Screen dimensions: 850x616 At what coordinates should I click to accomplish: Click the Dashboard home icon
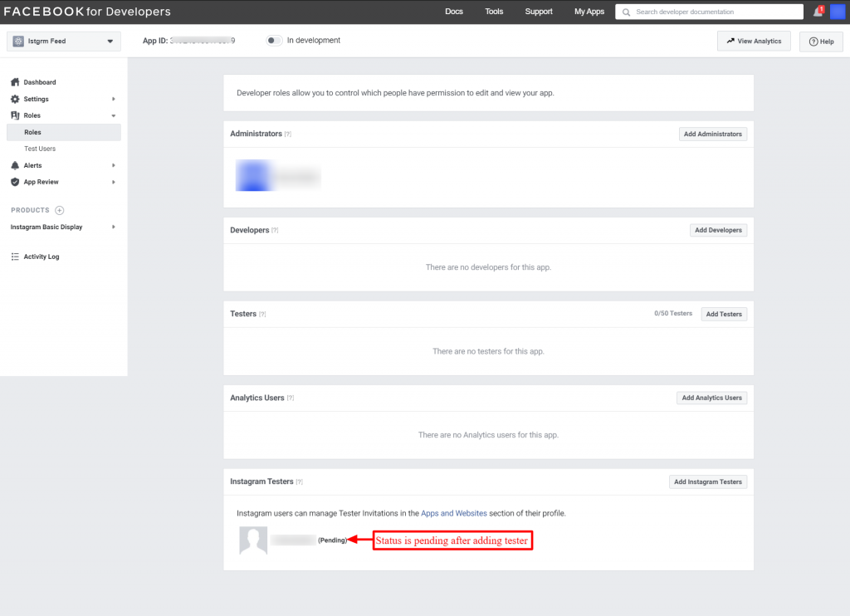click(15, 82)
